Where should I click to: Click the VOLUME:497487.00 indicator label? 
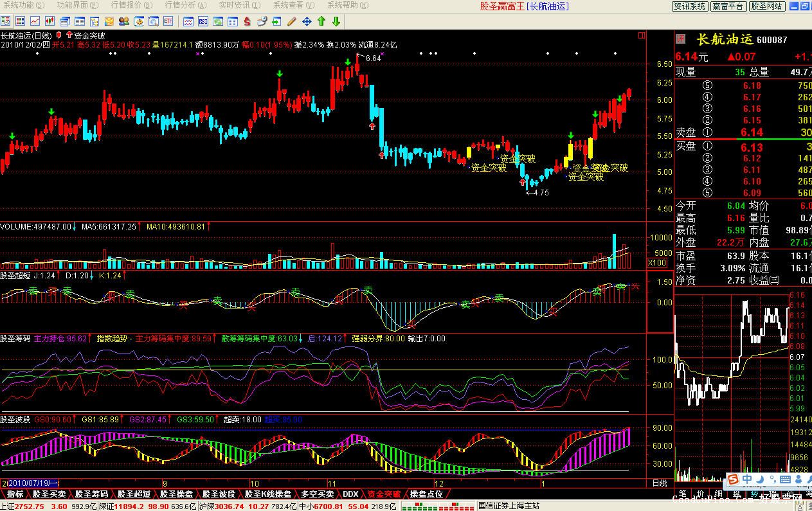[x=35, y=227]
